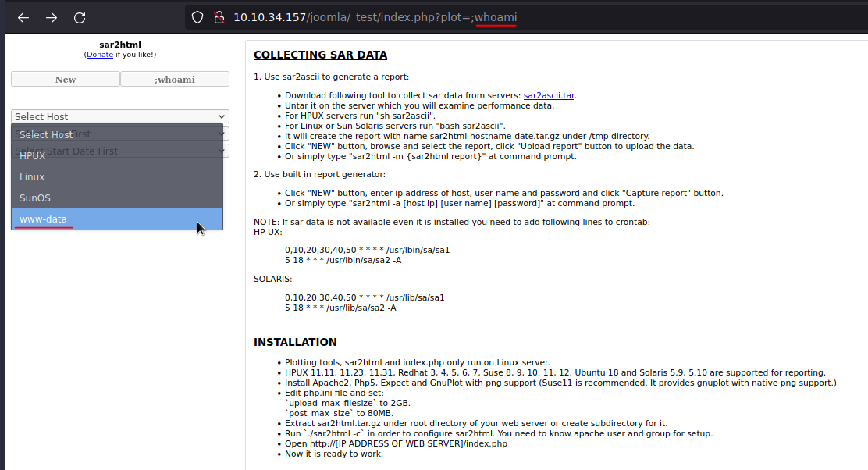The height and width of the screenshot is (470, 868).
Task: Open the Select Host dropdown
Action: 119,116
